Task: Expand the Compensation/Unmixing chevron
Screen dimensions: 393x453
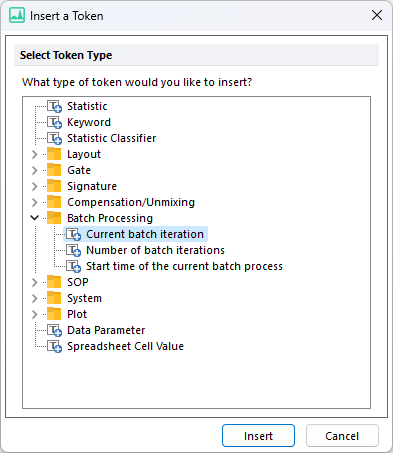Action: (x=34, y=202)
